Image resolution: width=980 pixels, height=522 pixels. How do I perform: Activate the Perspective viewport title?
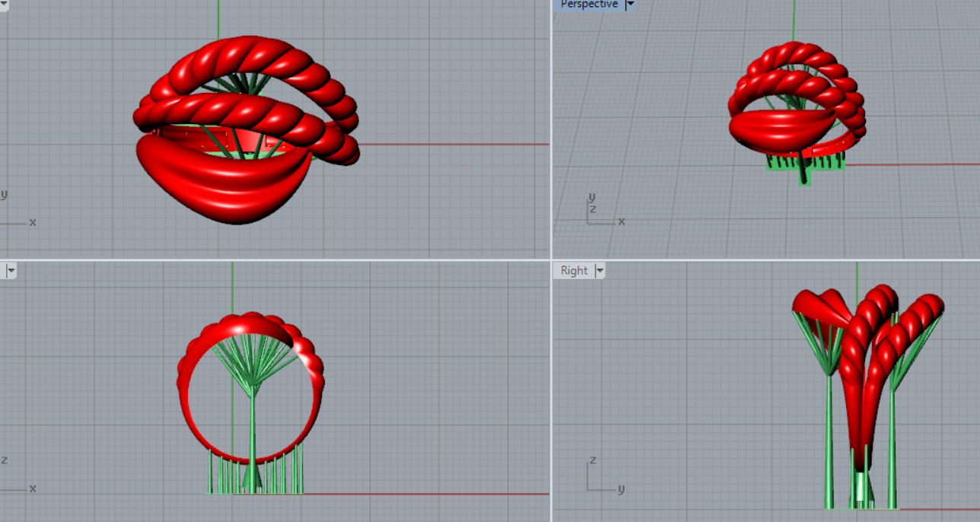[588, 5]
